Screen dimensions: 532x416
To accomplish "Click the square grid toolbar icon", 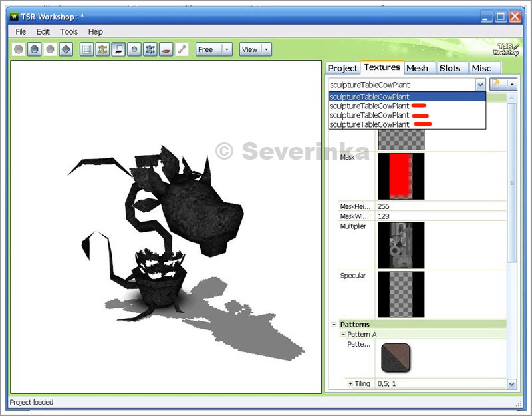I will pos(87,49).
